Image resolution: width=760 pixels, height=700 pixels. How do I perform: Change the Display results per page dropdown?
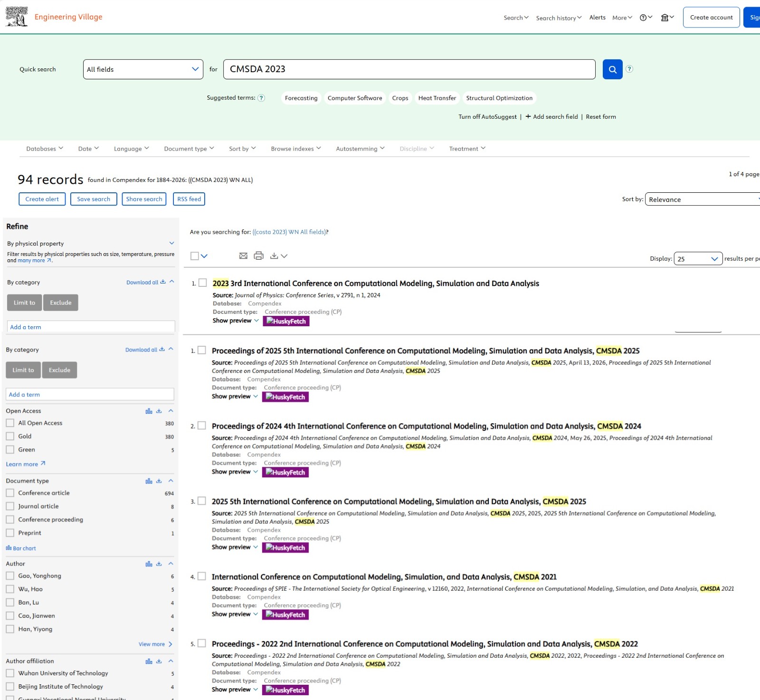[x=698, y=259]
